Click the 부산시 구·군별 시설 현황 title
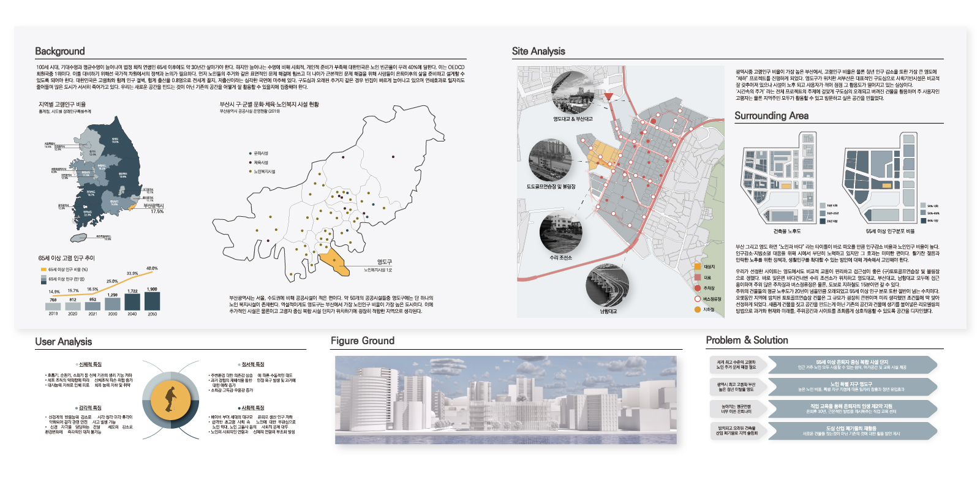Screen dimensions: 980x490 point(269,105)
